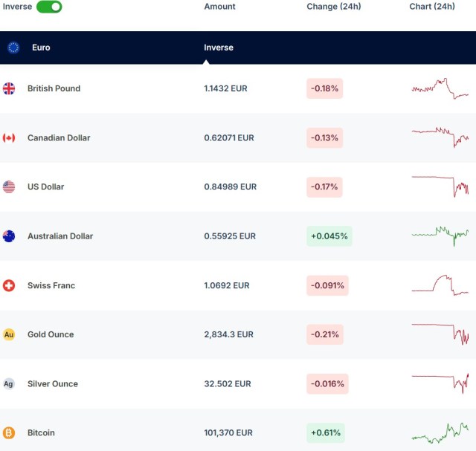Open the Swiss Franc 24h chart
The image size is (476, 451).
[x=440, y=285]
